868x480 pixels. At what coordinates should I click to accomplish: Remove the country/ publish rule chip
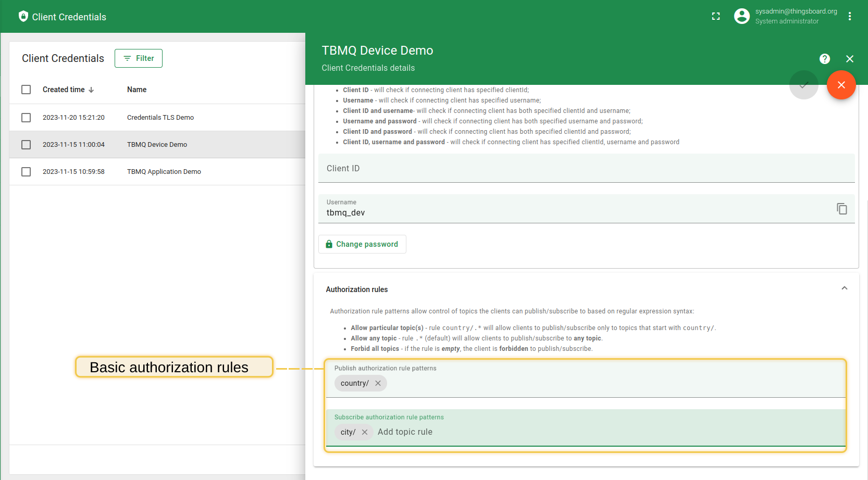pyautogui.click(x=378, y=383)
